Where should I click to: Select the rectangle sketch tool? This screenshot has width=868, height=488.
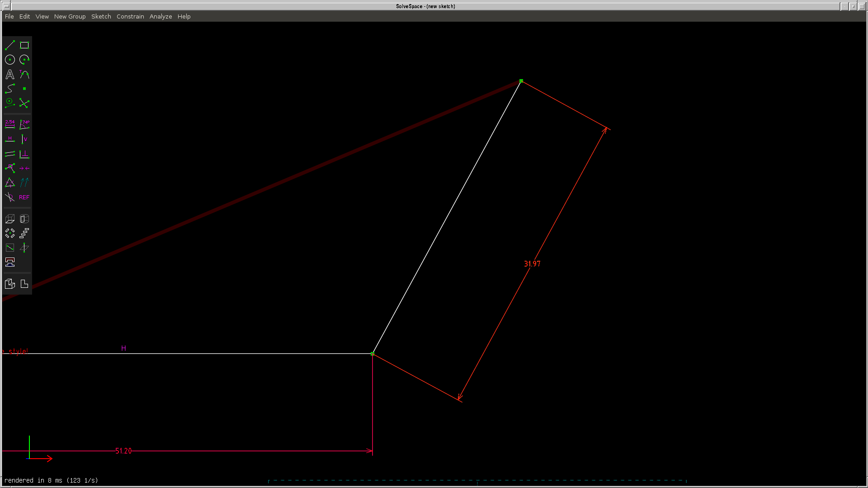tap(24, 45)
